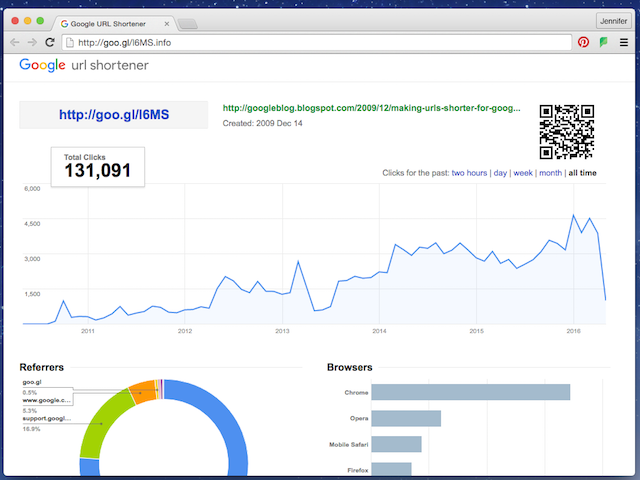This screenshot has height=480, width=640.
Task: Click the green segment of Referrers donut
Action: click(101, 424)
